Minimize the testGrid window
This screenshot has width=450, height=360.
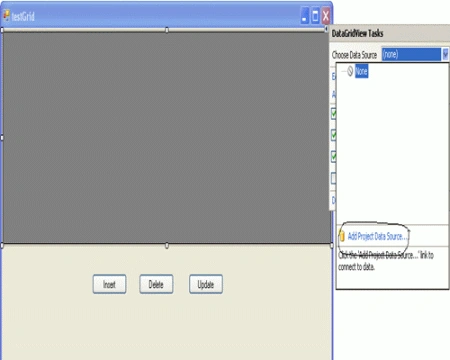[304, 16]
